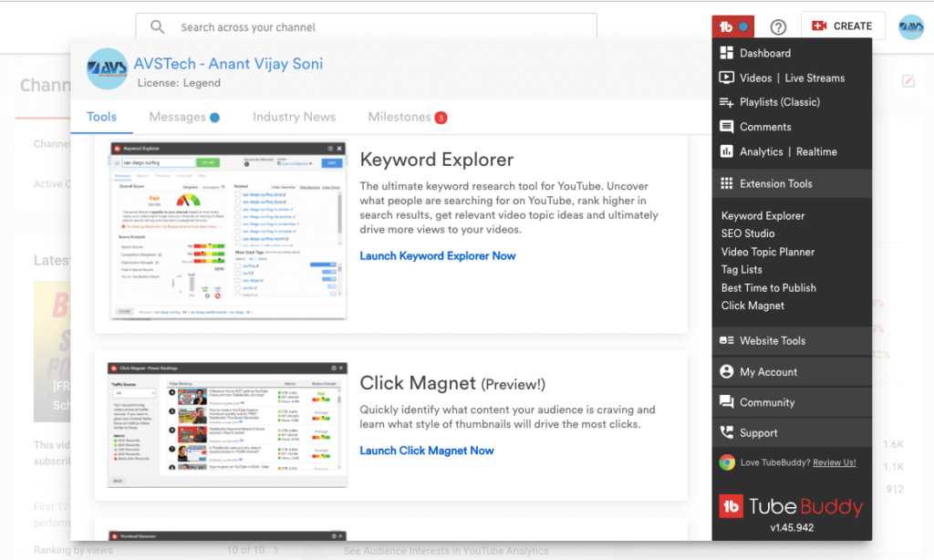934x560 pixels.
Task: Select Video Topic Planner tool
Action: click(768, 252)
